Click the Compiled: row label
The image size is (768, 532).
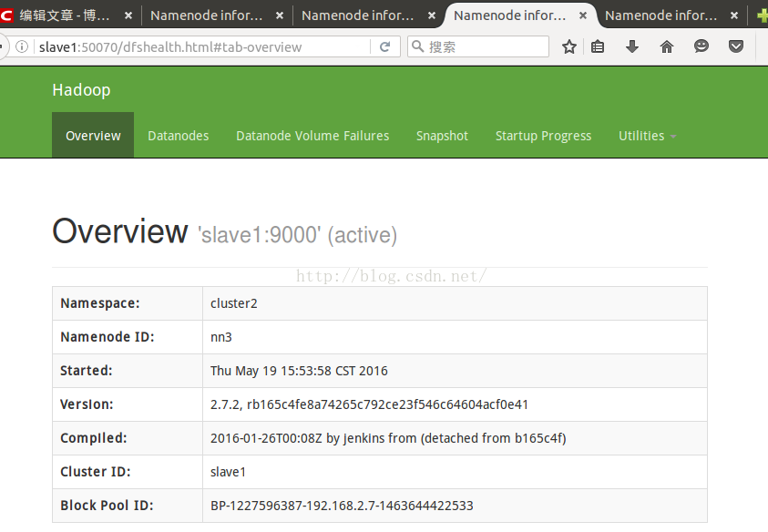pyautogui.click(x=94, y=438)
